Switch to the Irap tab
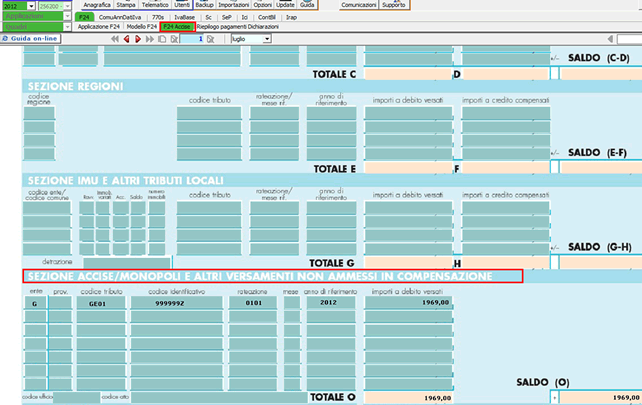This screenshot has width=642, height=405. click(292, 17)
